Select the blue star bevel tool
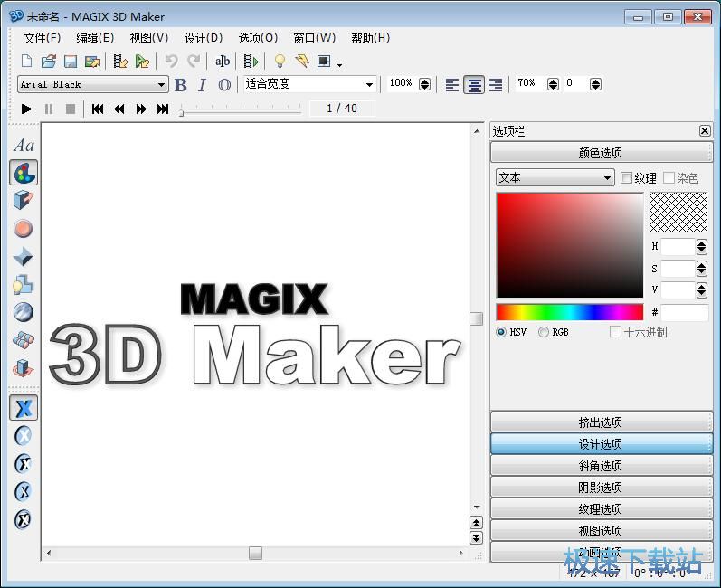 point(23,257)
